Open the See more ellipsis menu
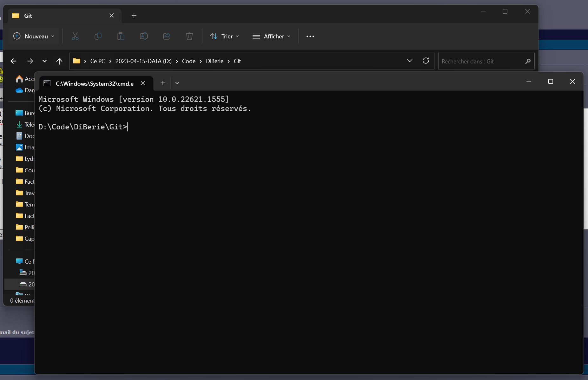Screen dimensions: 588x380 point(310,36)
